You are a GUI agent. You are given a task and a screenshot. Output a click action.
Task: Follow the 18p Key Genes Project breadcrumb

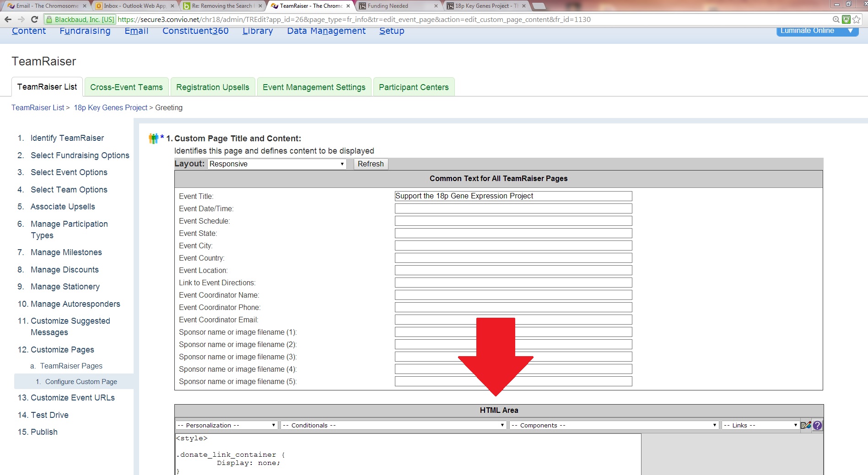(x=111, y=107)
